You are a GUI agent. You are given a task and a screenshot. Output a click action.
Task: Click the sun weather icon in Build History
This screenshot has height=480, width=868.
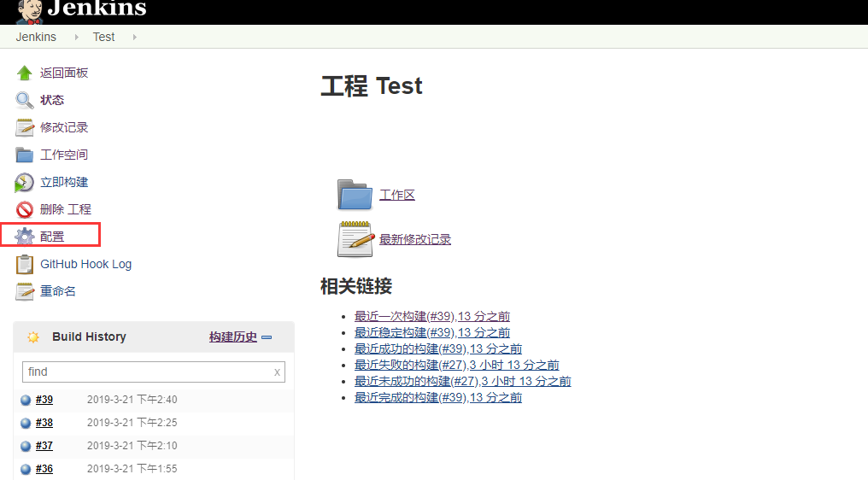[33, 337]
